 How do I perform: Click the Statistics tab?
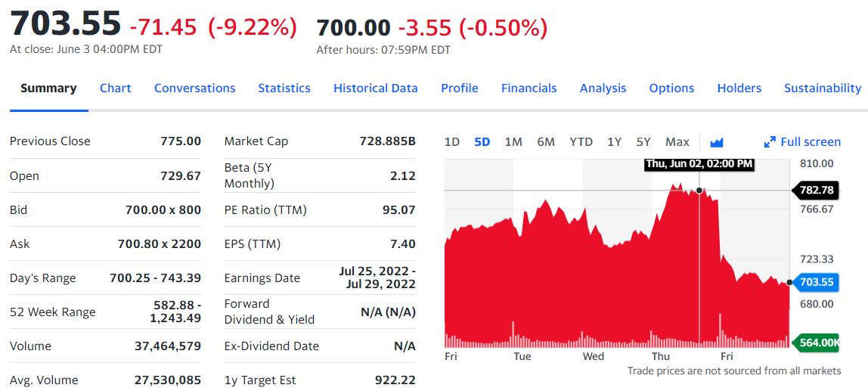coord(284,88)
